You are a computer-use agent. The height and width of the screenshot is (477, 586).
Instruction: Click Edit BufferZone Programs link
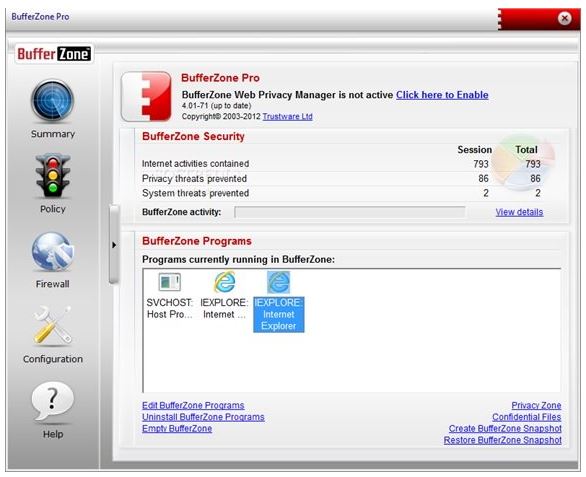tap(193, 405)
